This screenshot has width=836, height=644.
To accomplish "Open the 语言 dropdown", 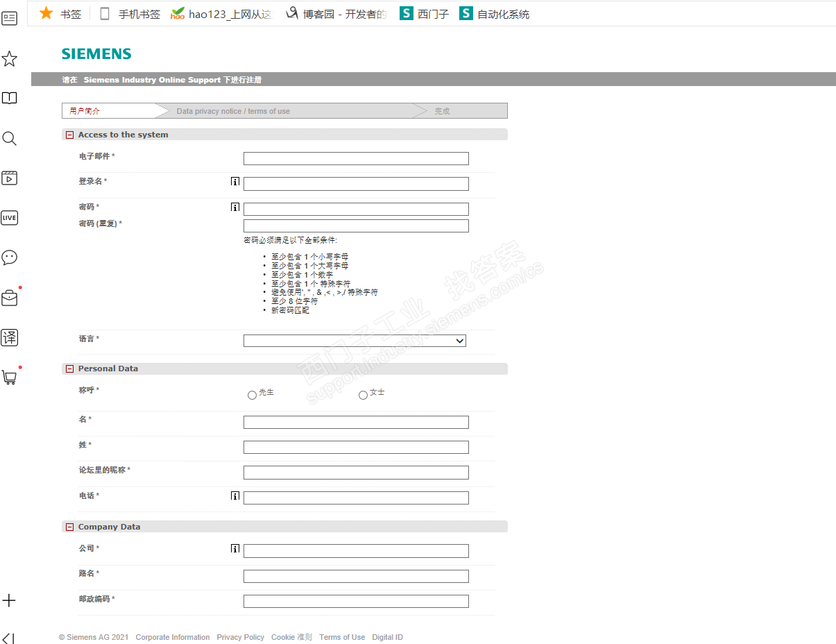I will pos(355,341).
